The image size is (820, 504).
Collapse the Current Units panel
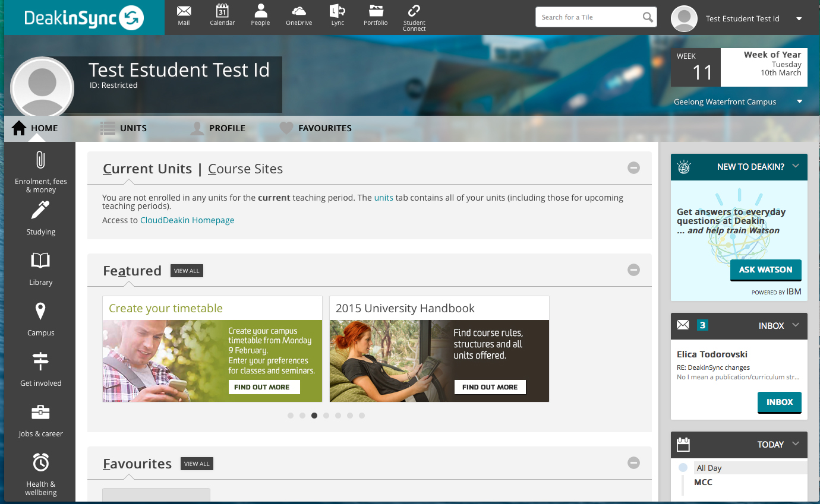[634, 168]
